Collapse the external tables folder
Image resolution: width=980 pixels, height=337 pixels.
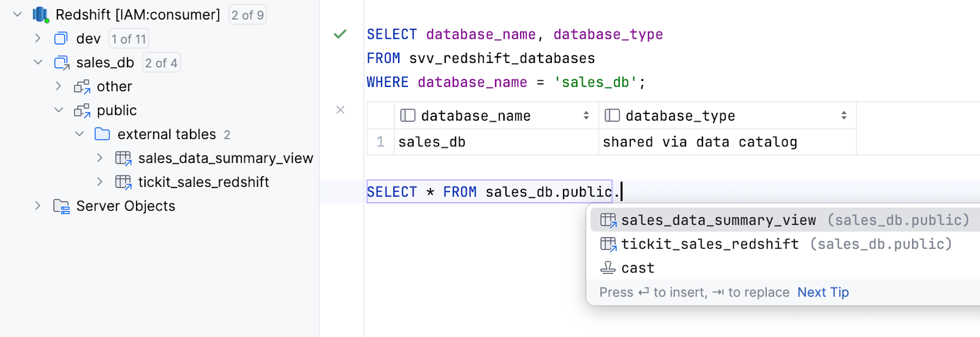[x=80, y=134]
